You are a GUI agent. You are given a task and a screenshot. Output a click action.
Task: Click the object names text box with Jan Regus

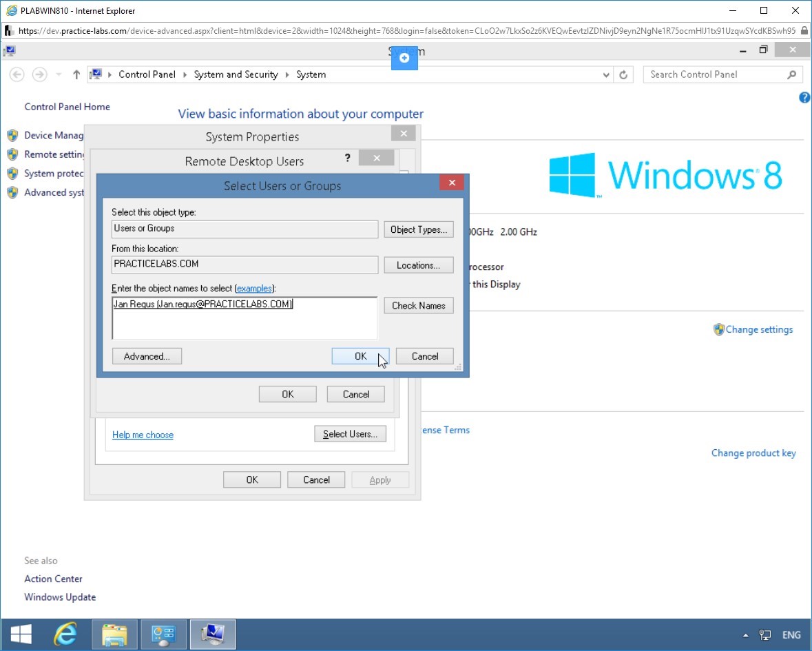pyautogui.click(x=244, y=318)
